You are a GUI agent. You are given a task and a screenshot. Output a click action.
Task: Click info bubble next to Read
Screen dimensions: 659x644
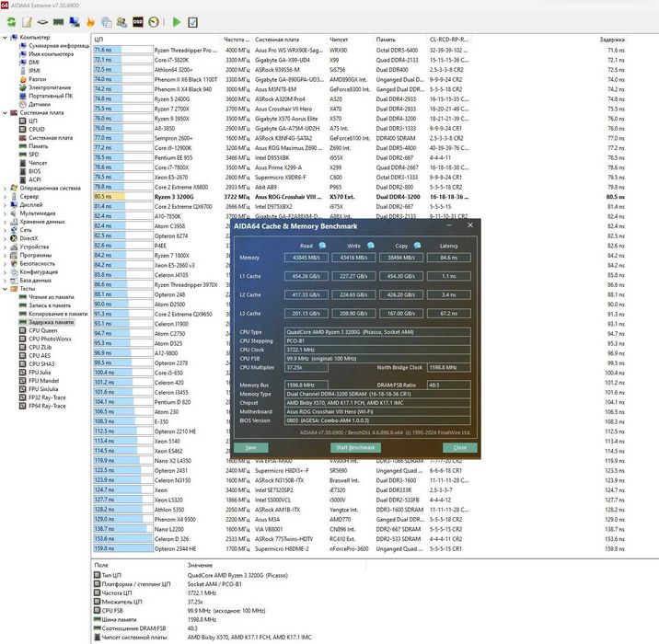(x=322, y=246)
